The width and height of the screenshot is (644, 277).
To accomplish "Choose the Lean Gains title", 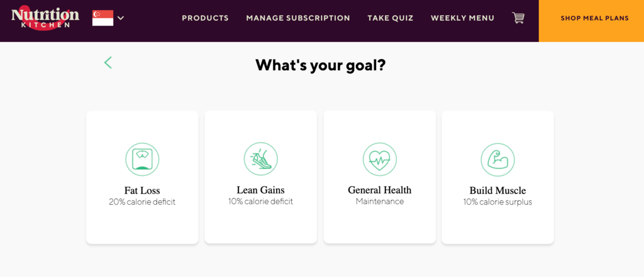I will (x=260, y=190).
